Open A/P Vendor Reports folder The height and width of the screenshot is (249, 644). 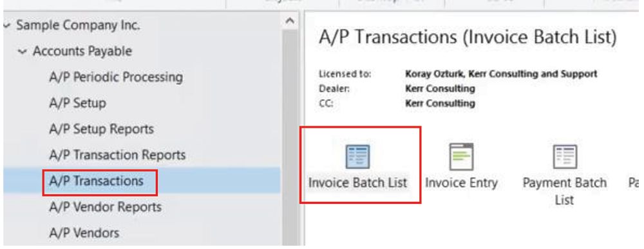[106, 206]
